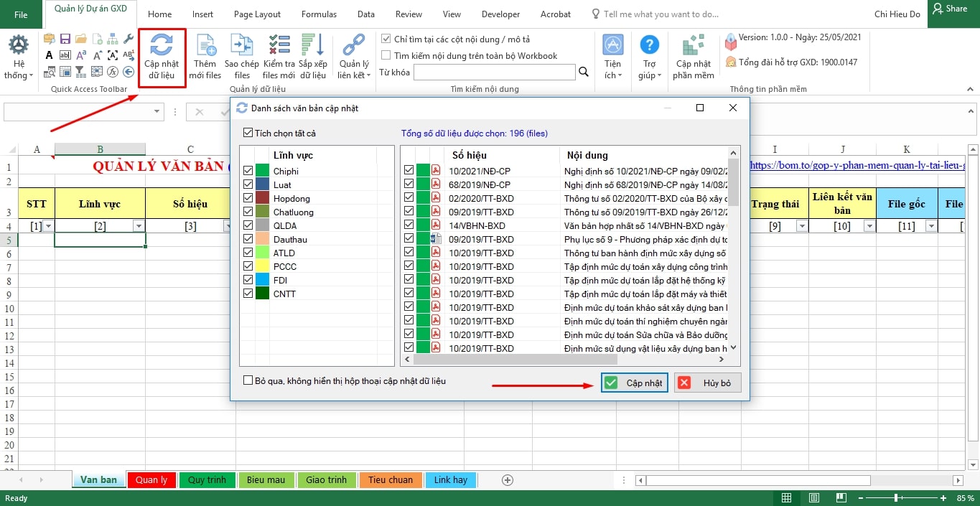Click the Cập nhật dữ liệu refresh icon
This screenshot has height=506, width=980.
pyautogui.click(x=162, y=44)
